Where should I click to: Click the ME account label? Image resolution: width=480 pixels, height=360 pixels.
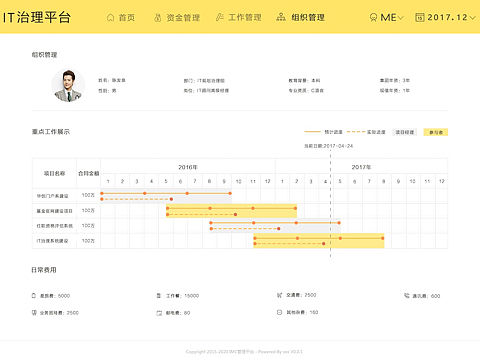pyautogui.click(x=388, y=17)
